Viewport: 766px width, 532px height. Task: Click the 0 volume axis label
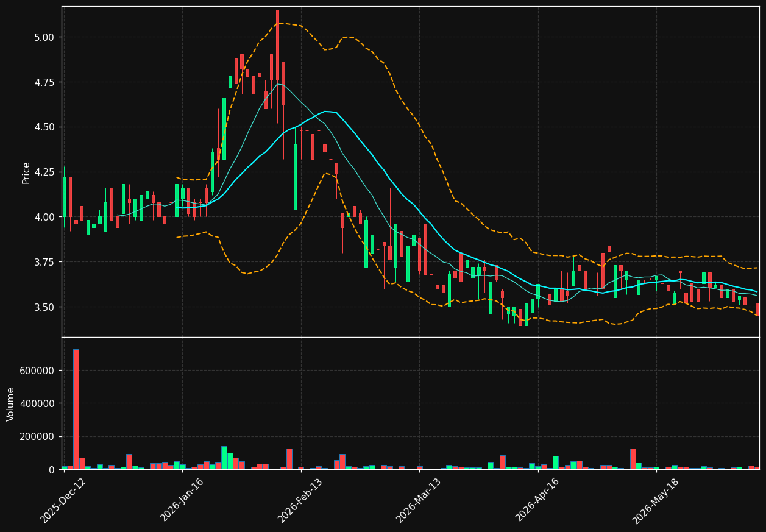(52, 470)
